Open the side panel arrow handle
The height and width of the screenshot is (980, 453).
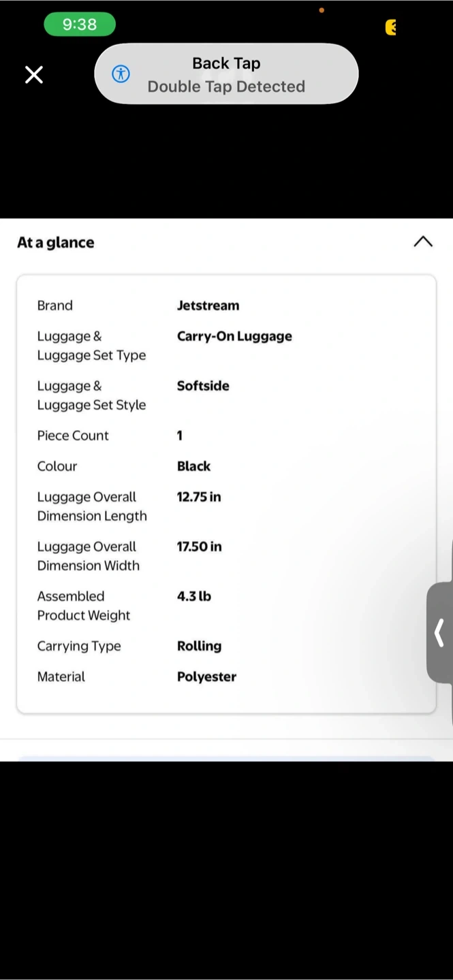pyautogui.click(x=440, y=633)
